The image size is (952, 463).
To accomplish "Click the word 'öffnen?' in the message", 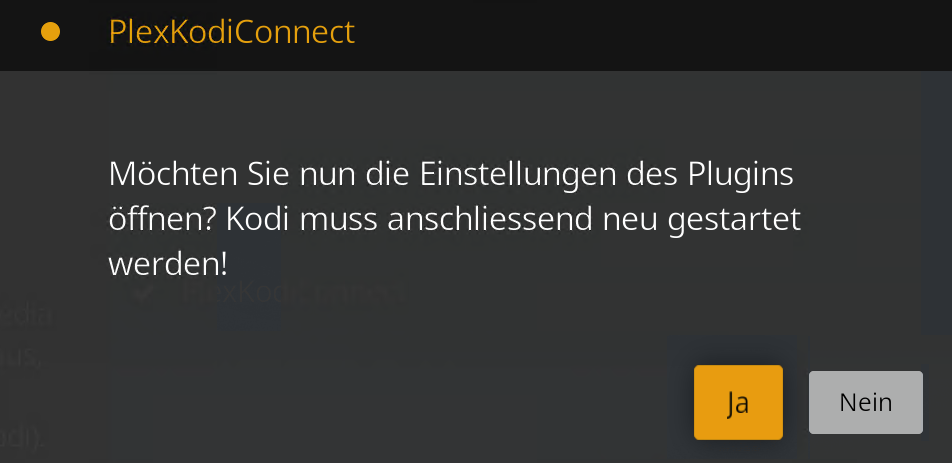I will tap(164, 219).
